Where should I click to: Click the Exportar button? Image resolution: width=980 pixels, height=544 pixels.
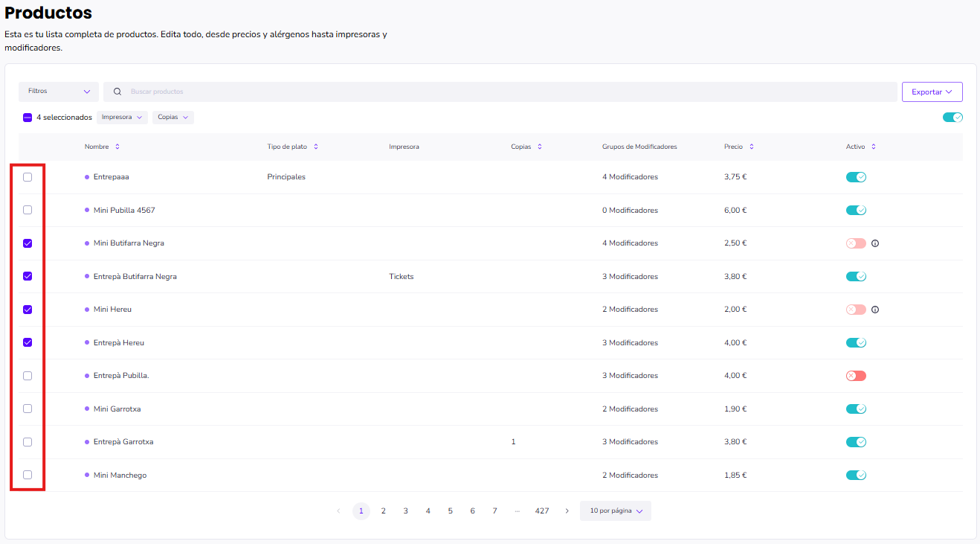tap(932, 92)
